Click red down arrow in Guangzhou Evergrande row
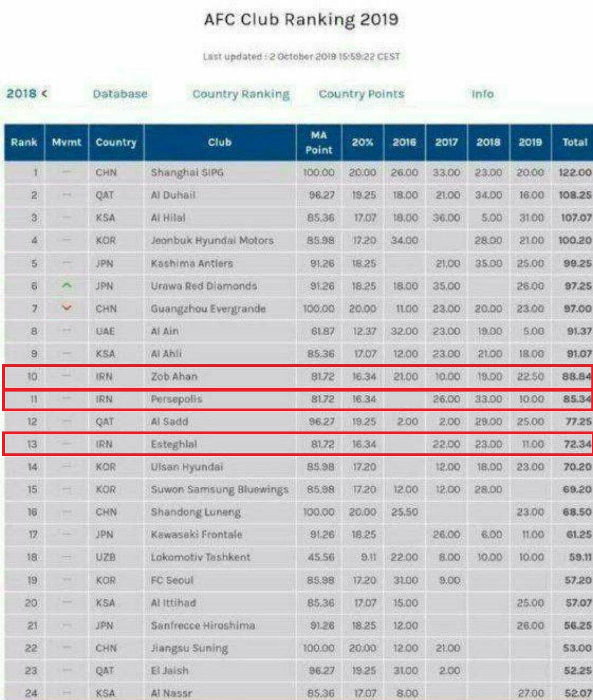The height and width of the screenshot is (700, 593). click(x=66, y=308)
